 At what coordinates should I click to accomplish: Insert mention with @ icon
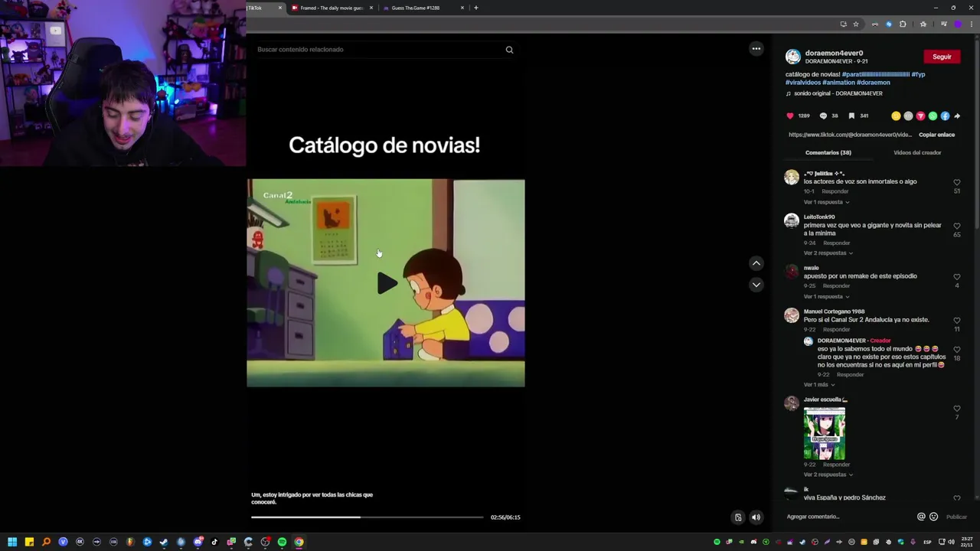[x=921, y=517]
